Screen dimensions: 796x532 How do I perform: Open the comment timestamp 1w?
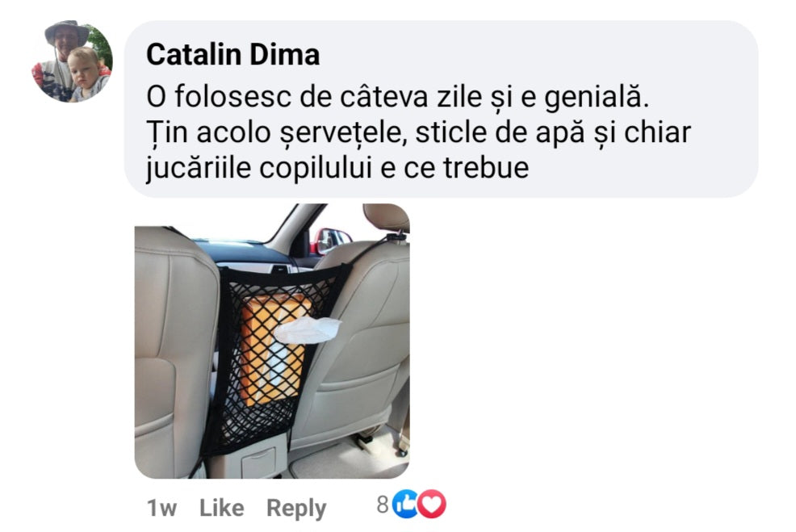click(161, 508)
